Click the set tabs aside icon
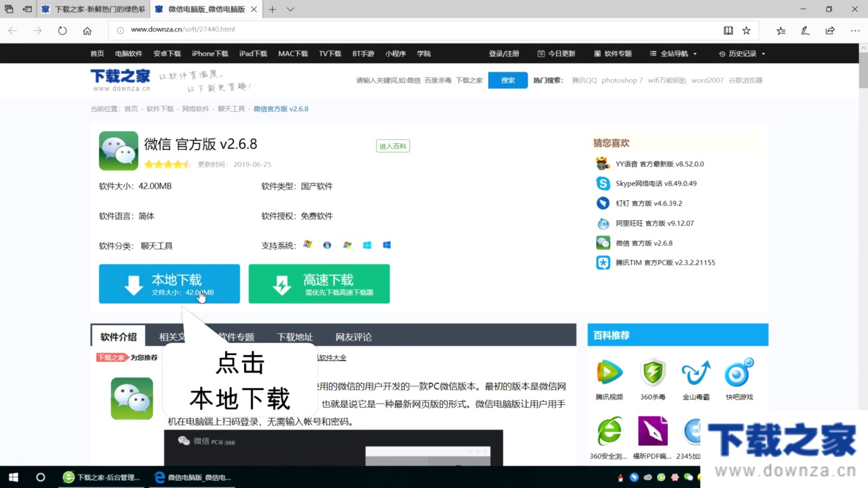The height and width of the screenshot is (488, 868). click(27, 9)
